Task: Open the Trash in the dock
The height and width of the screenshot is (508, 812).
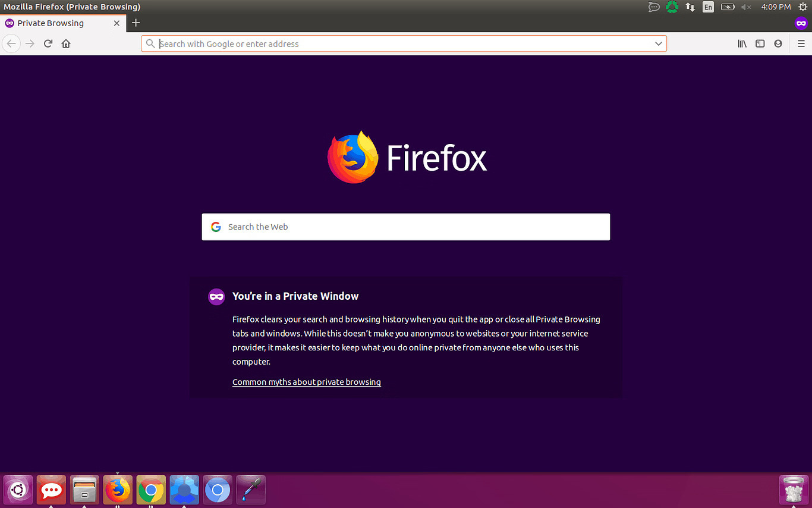Action: coord(794,490)
